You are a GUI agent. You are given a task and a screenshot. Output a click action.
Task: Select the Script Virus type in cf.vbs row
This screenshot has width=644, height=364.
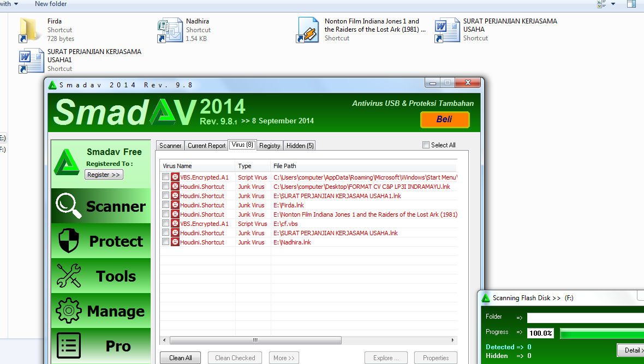tap(253, 224)
